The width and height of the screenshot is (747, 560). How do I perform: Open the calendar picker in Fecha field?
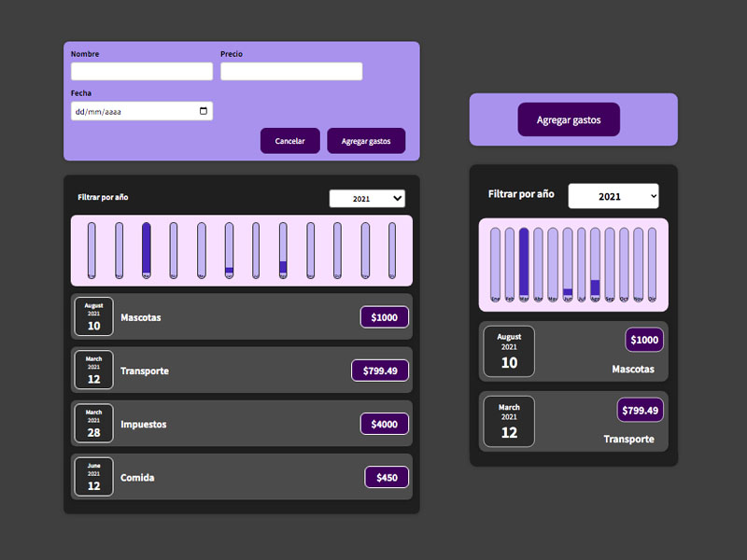pos(204,111)
